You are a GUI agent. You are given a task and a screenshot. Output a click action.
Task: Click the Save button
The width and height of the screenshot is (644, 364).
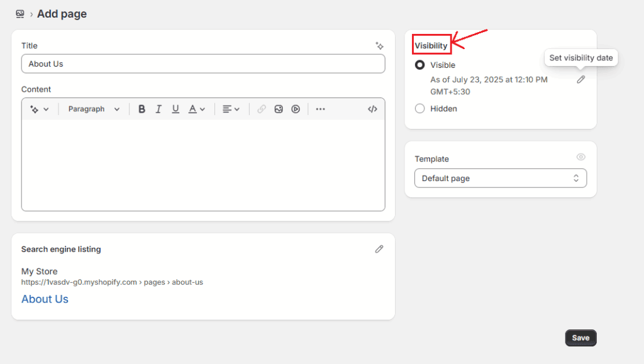(580, 338)
